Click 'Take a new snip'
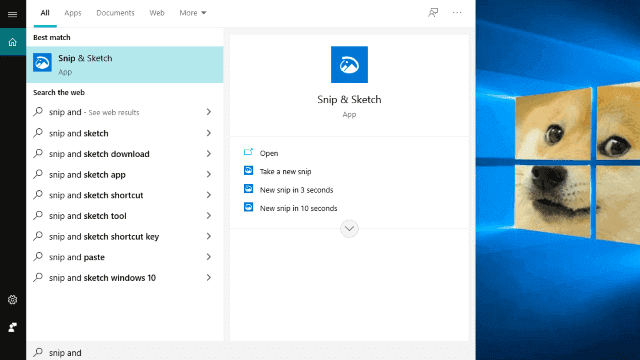 click(x=285, y=171)
